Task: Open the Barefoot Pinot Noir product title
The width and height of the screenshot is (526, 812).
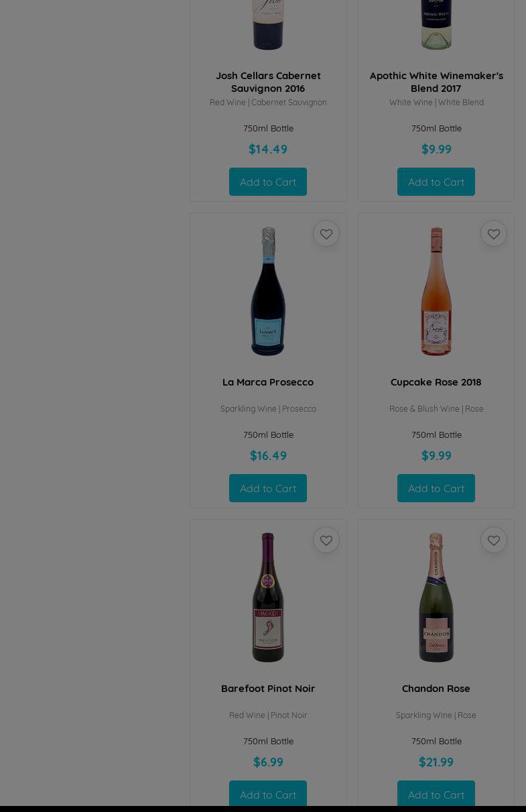Action: click(x=268, y=689)
